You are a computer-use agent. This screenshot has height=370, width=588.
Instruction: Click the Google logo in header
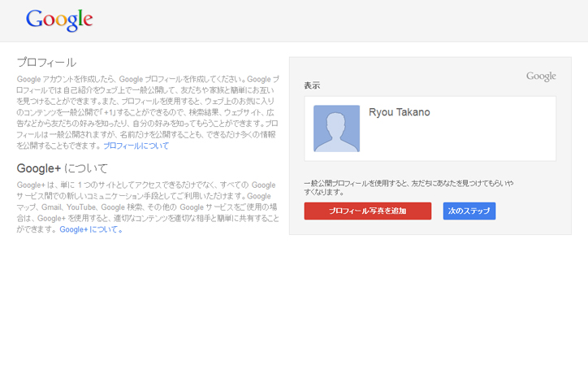pos(59,20)
